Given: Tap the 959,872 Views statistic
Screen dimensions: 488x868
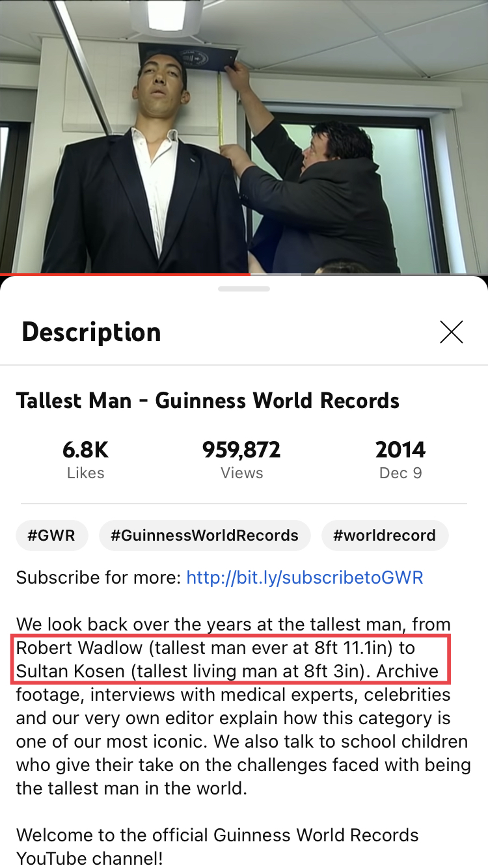Looking at the screenshot, I should pos(241,459).
